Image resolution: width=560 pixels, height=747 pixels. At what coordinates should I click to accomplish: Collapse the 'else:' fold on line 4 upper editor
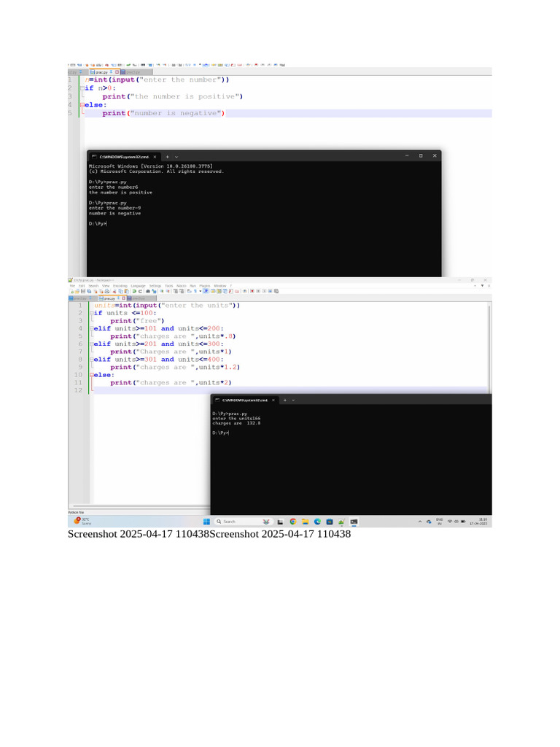click(x=82, y=105)
